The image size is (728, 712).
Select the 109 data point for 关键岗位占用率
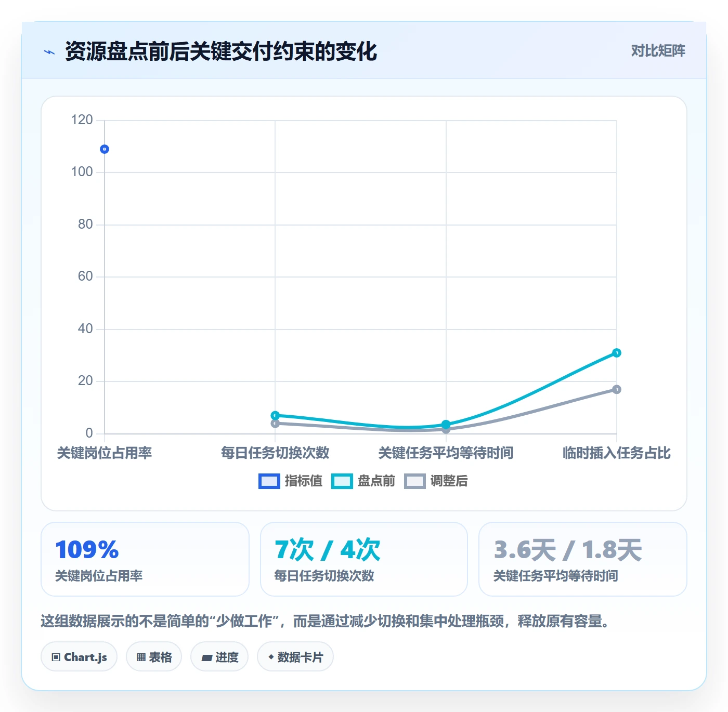[105, 149]
